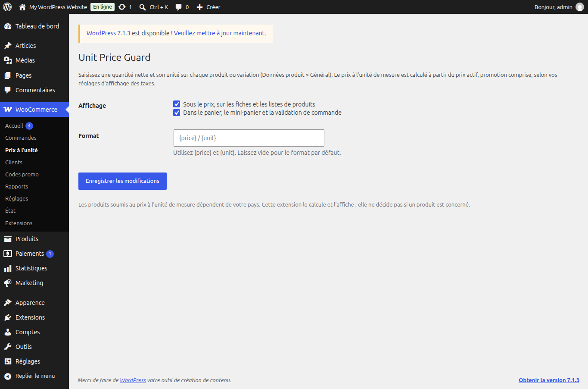The height and width of the screenshot is (389, 588).
Task: Uncheck "Dans le panier, le mini-panier" checkbox
Action: [x=177, y=113]
